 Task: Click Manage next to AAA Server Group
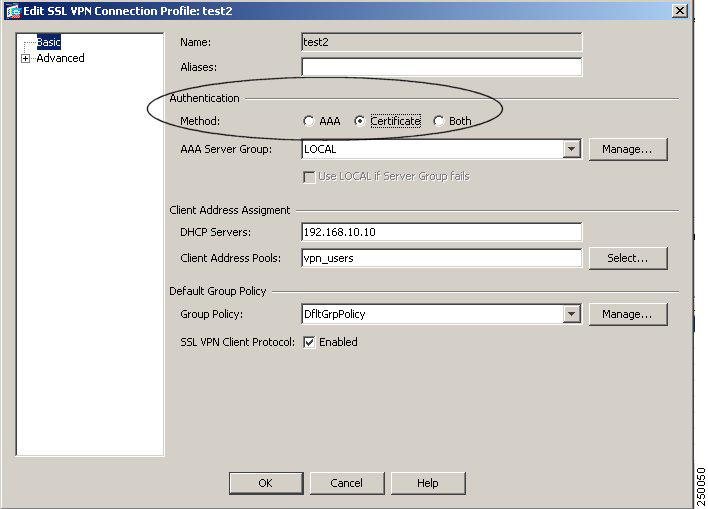(x=628, y=149)
